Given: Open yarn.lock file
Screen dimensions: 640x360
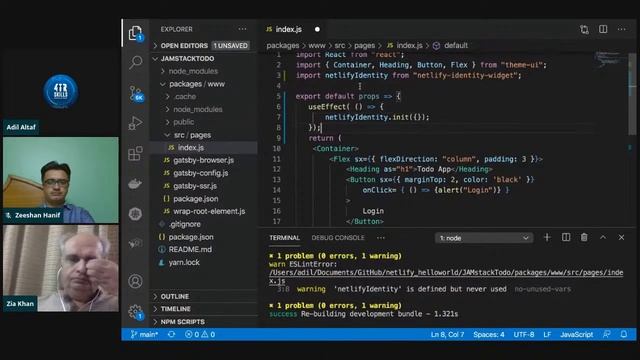Looking at the screenshot, I should (203, 262).
